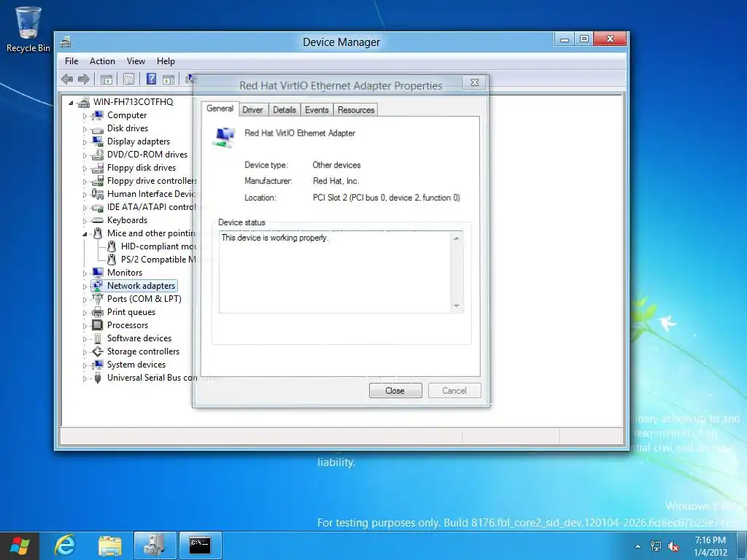Viewport: 747px width, 560px height.
Task: Click the network tray icon
Action: (656, 546)
